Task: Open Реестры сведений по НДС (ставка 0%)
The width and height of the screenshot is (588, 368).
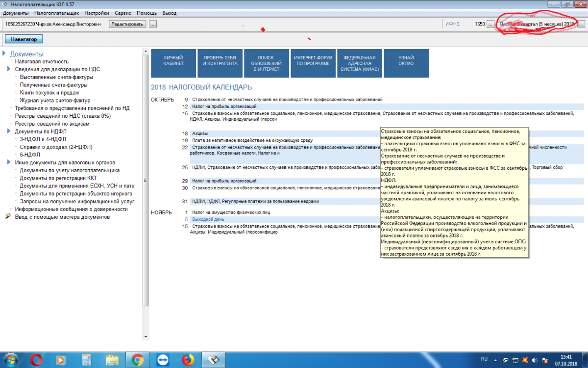Action: [x=63, y=116]
